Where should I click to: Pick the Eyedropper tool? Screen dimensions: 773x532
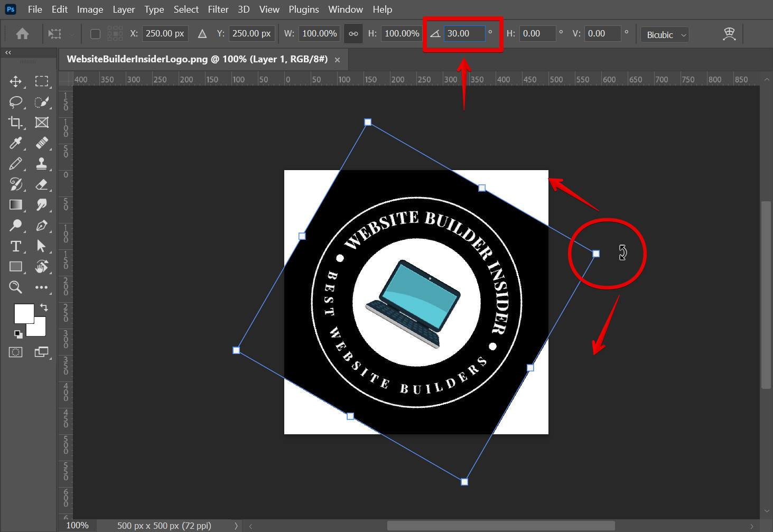[15, 143]
